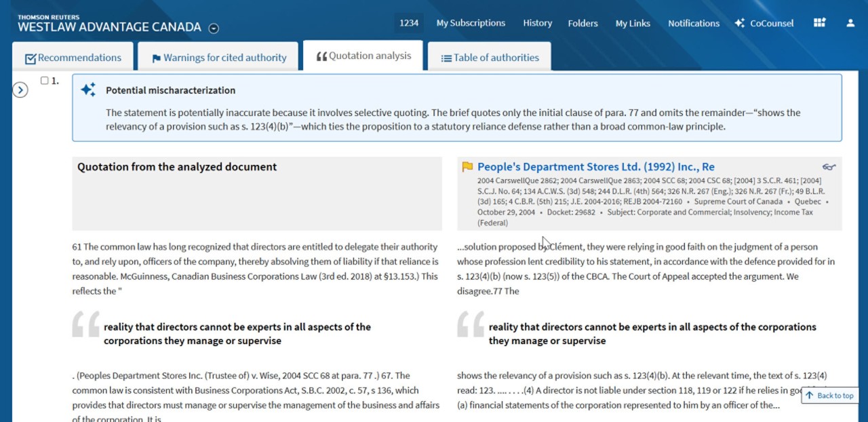Switch to the Table of authorities tab

[490, 58]
